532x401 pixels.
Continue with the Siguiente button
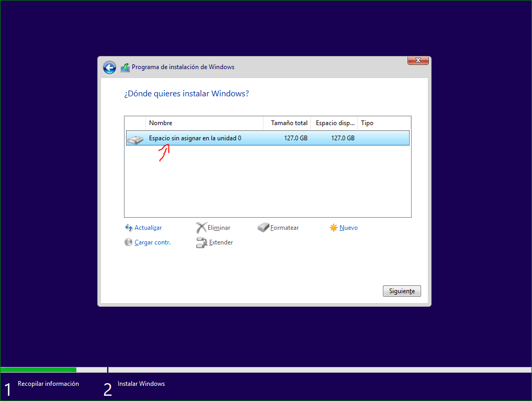coord(402,291)
